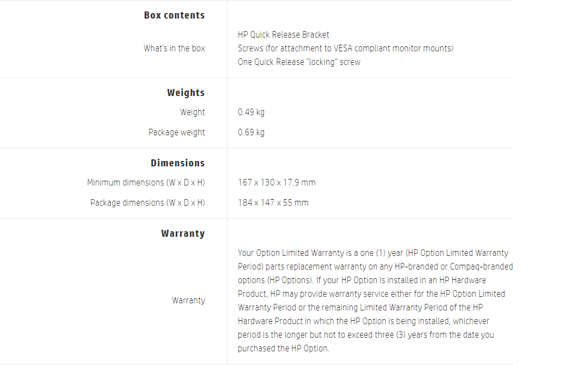Click the 167 x 130 x 17.9 mm value
Viewport: 588px width, 365px height.
(276, 182)
